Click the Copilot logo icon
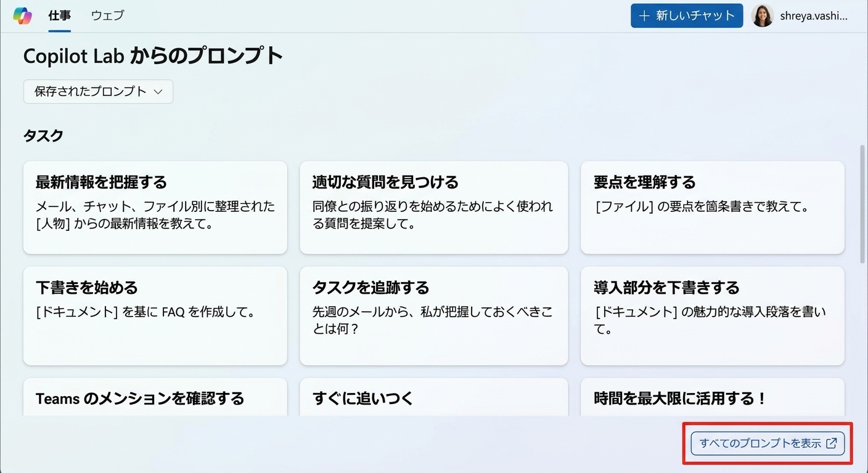Image resolution: width=868 pixels, height=473 pixels. coord(23,15)
